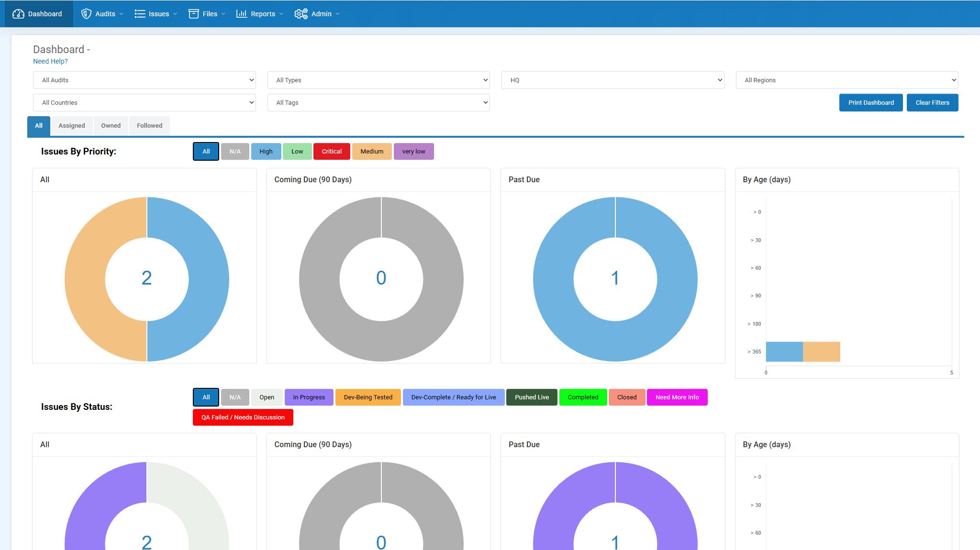Open the All Countries dropdown
Screen dimensions: 980x550
(x=145, y=103)
